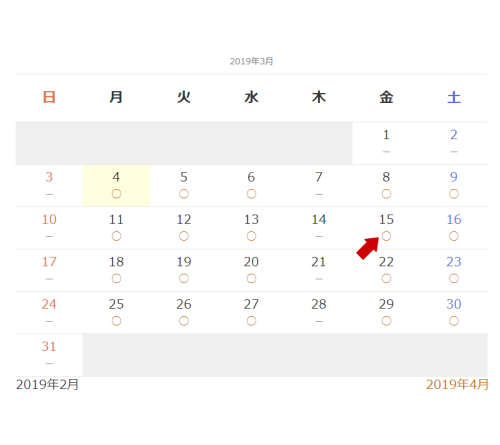500x445 pixels.
Task: Click the dash under March 14
Action: point(319,236)
